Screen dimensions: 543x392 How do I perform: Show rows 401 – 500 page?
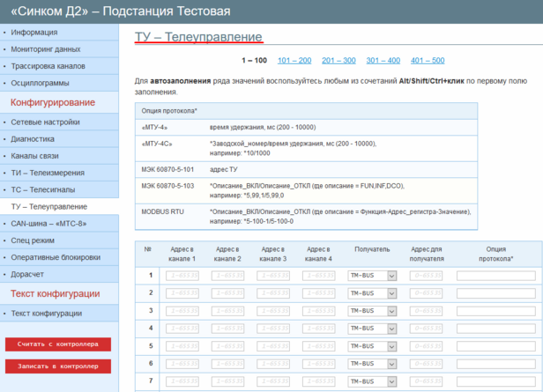point(428,61)
